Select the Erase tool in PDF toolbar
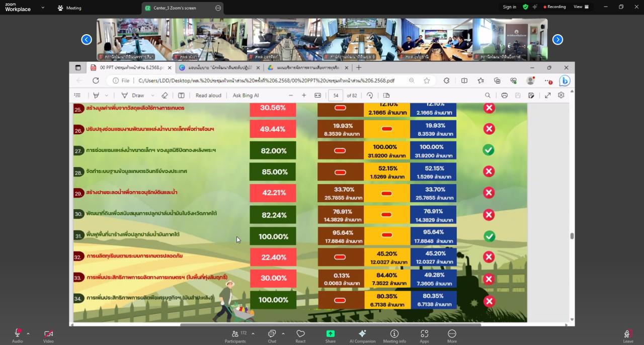The height and width of the screenshot is (345, 644). click(x=165, y=96)
